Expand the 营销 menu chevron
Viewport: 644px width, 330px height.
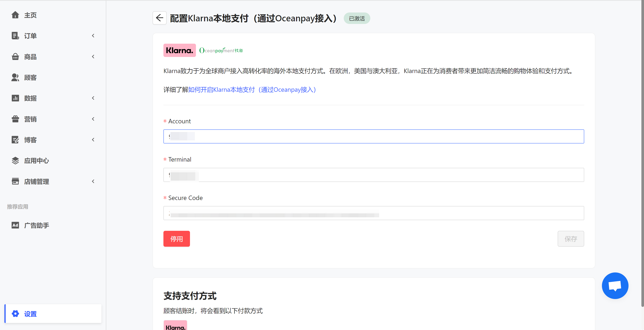pos(93,119)
